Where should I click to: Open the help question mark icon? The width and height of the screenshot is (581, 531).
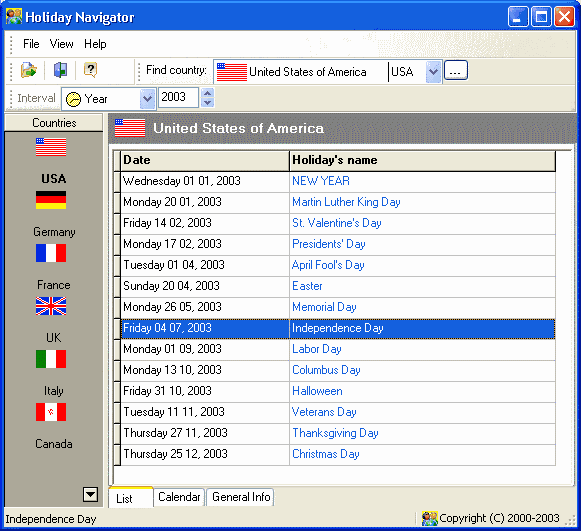[x=90, y=70]
